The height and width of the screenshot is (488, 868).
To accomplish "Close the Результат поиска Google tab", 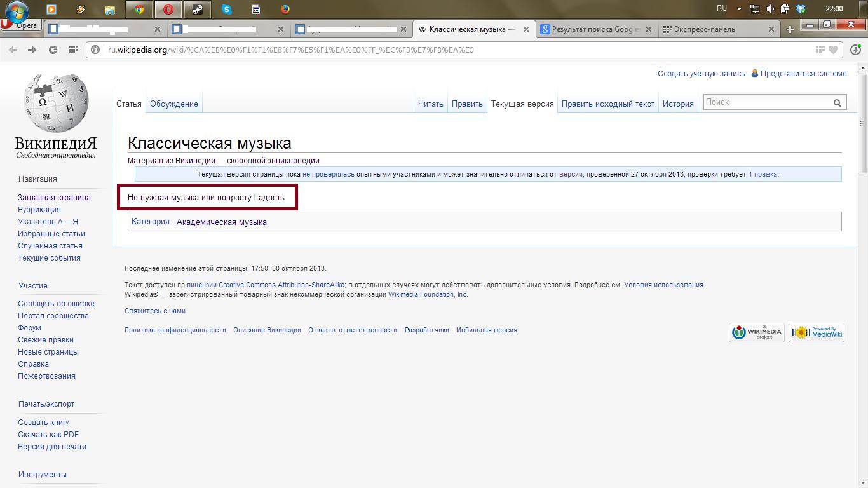I will point(649,29).
